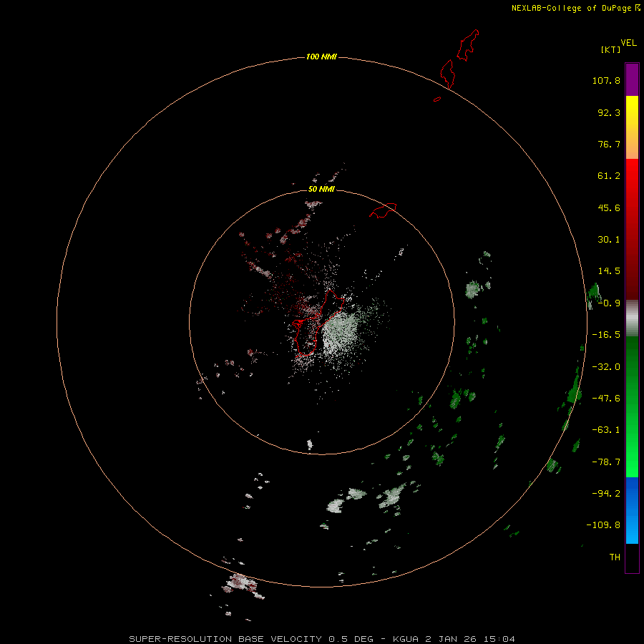The height and width of the screenshot is (644, 644).
Task: Click the blue segment of the velocity color bar
Action: 632,510
